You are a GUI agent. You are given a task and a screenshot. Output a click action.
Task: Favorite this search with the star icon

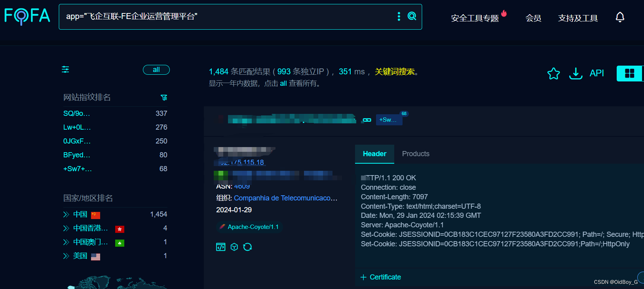[x=553, y=73]
